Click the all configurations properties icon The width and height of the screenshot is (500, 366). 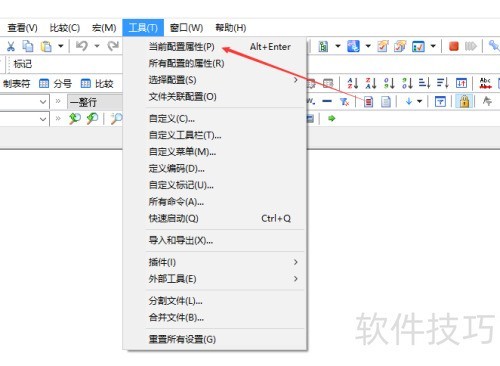pos(400,46)
